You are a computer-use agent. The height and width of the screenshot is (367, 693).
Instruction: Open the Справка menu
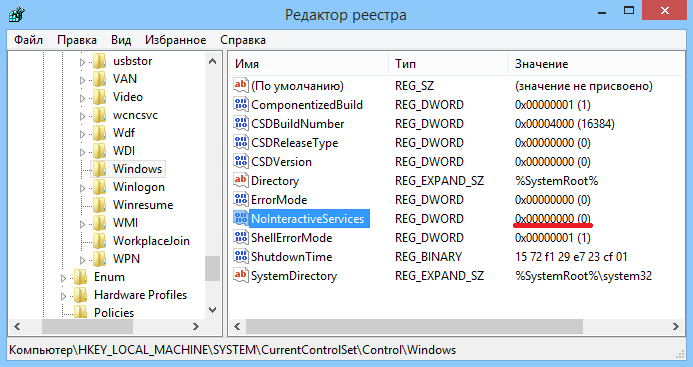[243, 40]
